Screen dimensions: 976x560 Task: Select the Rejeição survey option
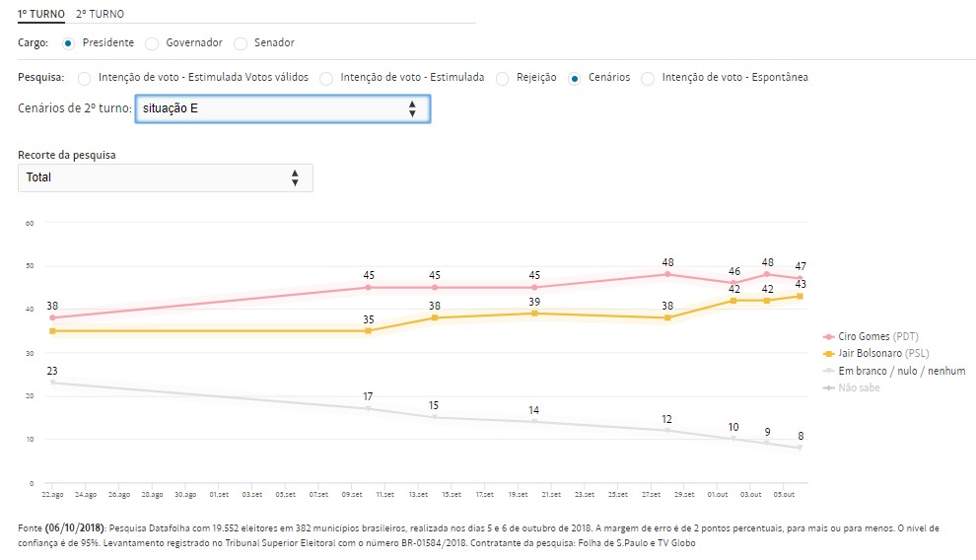[503, 78]
